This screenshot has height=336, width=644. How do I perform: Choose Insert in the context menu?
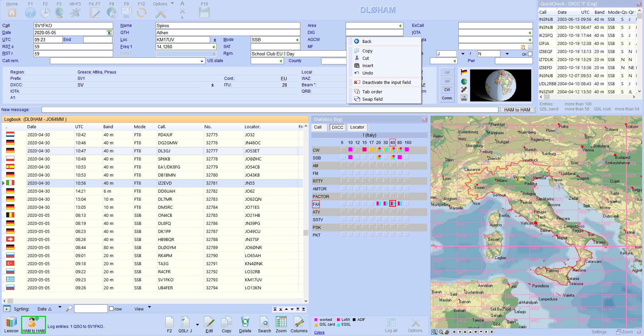384,66
